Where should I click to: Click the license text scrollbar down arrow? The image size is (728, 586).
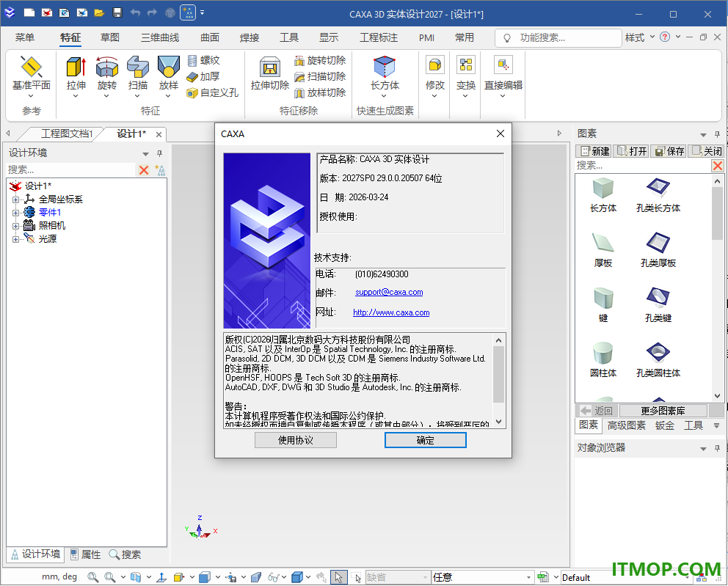(498, 421)
